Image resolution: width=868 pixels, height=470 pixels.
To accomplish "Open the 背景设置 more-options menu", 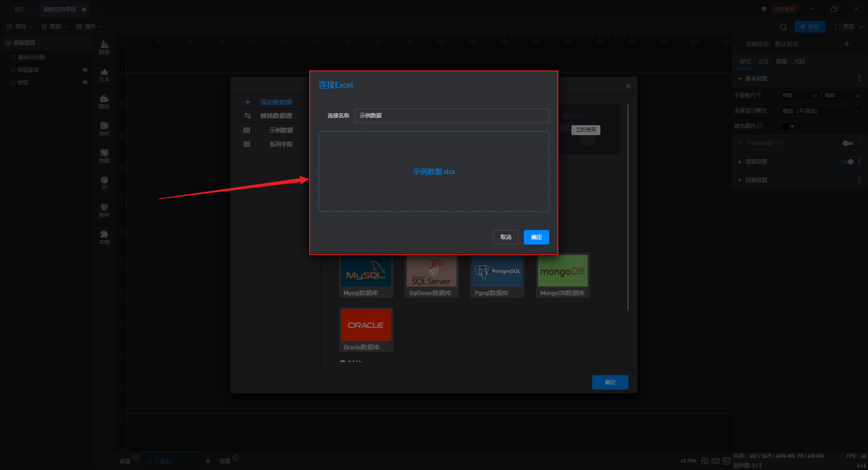I will 859,161.
